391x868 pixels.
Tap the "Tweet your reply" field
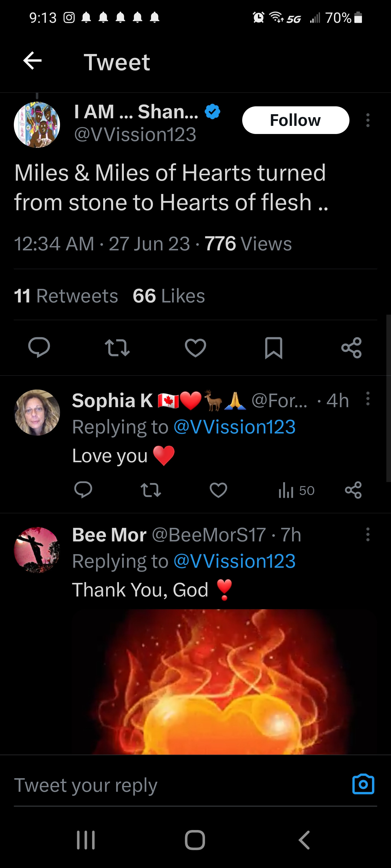[169, 785]
